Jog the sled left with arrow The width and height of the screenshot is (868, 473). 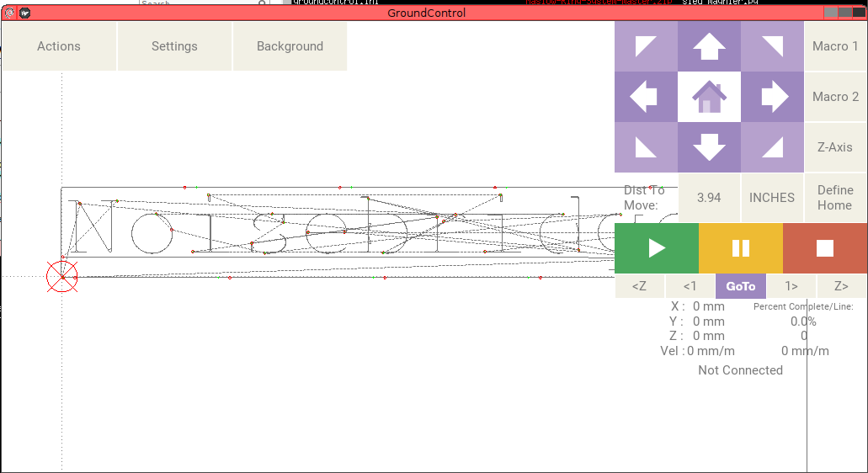coord(646,97)
